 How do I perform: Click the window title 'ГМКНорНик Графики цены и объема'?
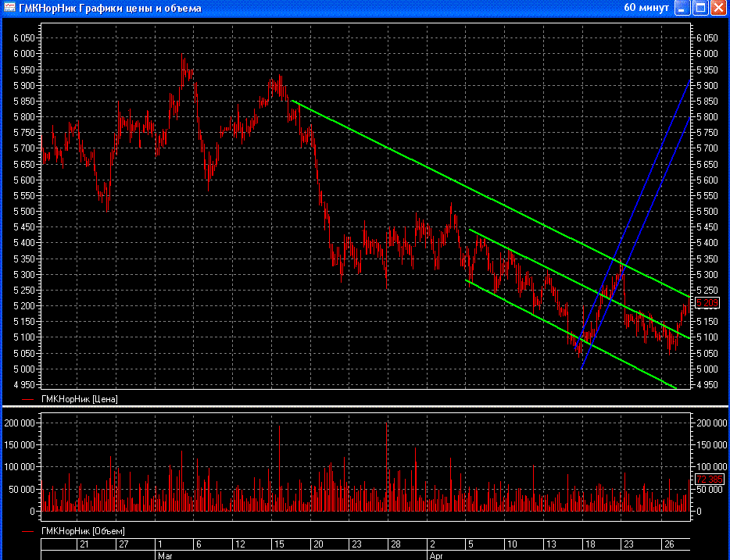tap(110, 9)
